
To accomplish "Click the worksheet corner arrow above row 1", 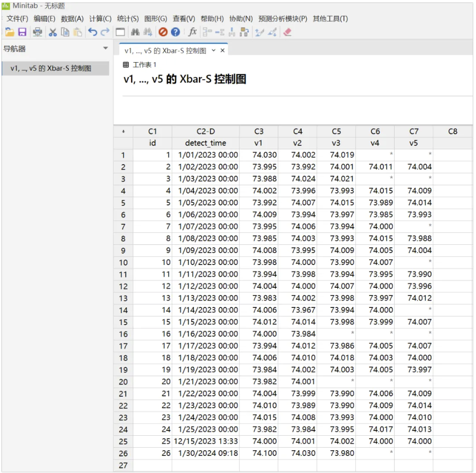I will click(123, 131).
